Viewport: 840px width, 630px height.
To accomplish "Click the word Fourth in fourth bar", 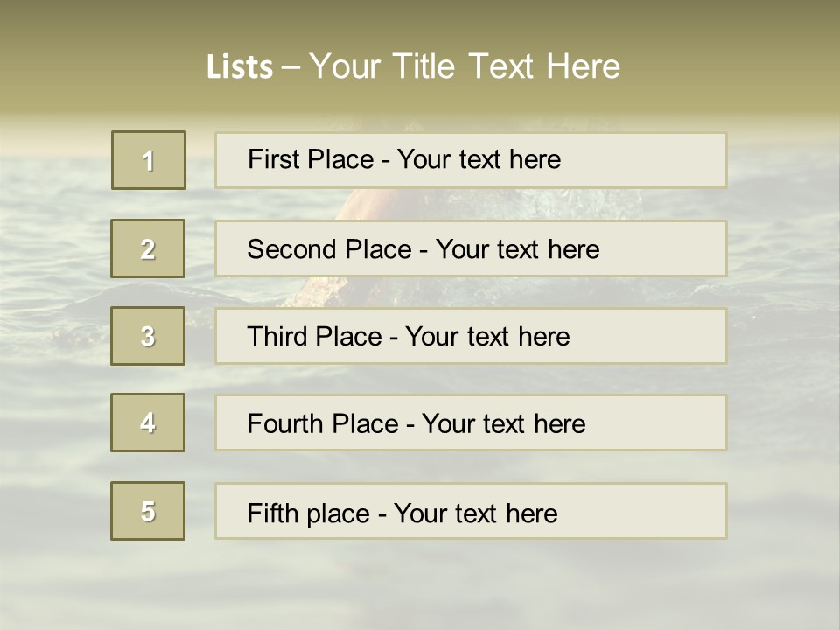I will tap(284, 423).
